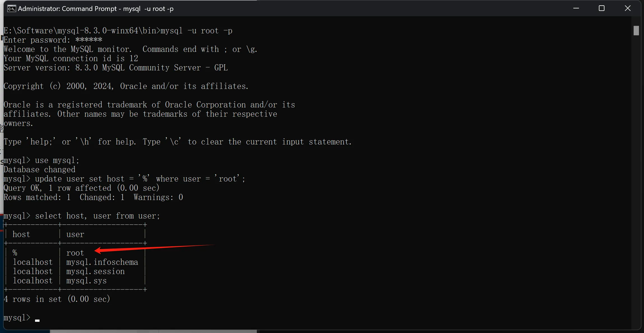Screen dimensions: 644x333
Task: Minimize the Command Prompt window
Action: coord(576,8)
